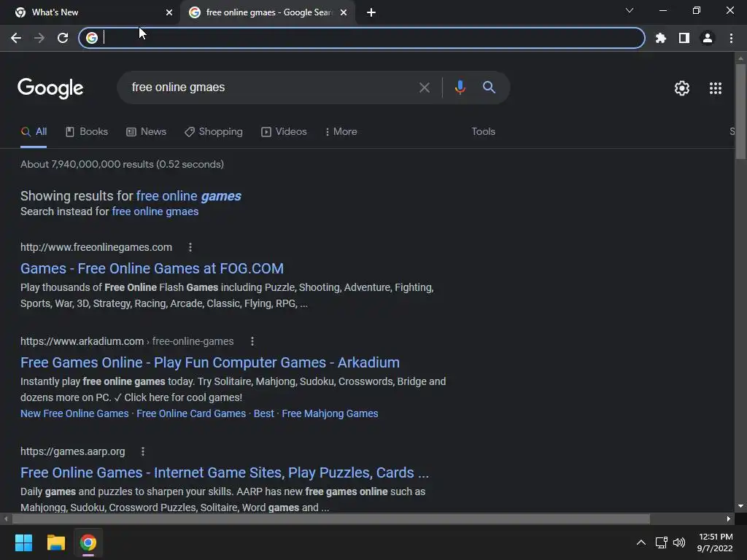Screen dimensions: 747x560
Task: Click the scroll right arrow of horizontal scrollbar
Action: (x=729, y=519)
